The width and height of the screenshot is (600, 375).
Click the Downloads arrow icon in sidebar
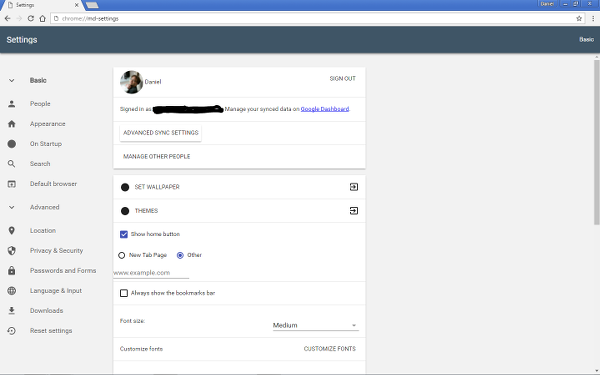(11, 310)
